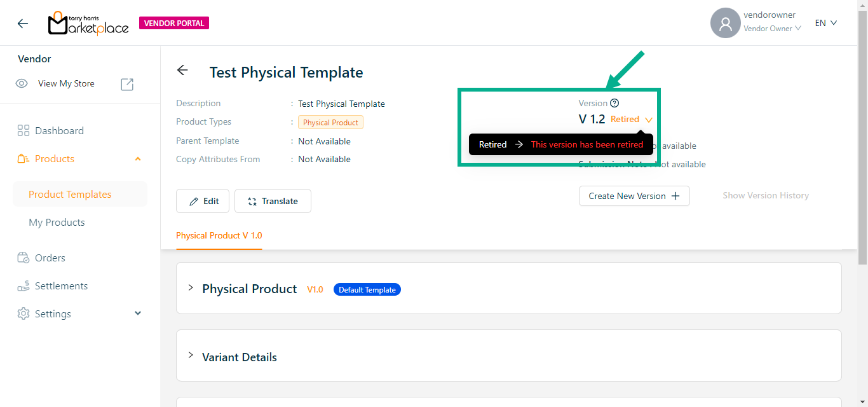The image size is (868, 407).
Task: Click Create New Version button
Action: pyautogui.click(x=634, y=196)
